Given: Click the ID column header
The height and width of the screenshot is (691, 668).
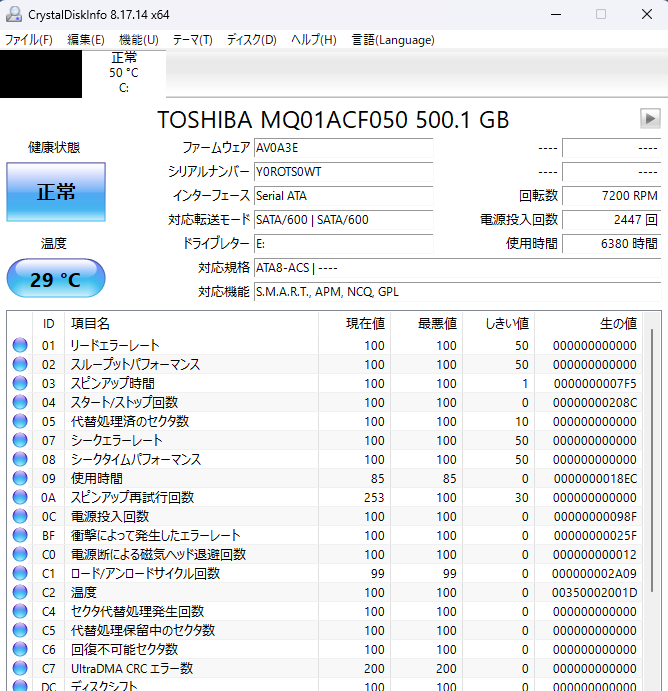Looking at the screenshot, I should tap(48, 324).
